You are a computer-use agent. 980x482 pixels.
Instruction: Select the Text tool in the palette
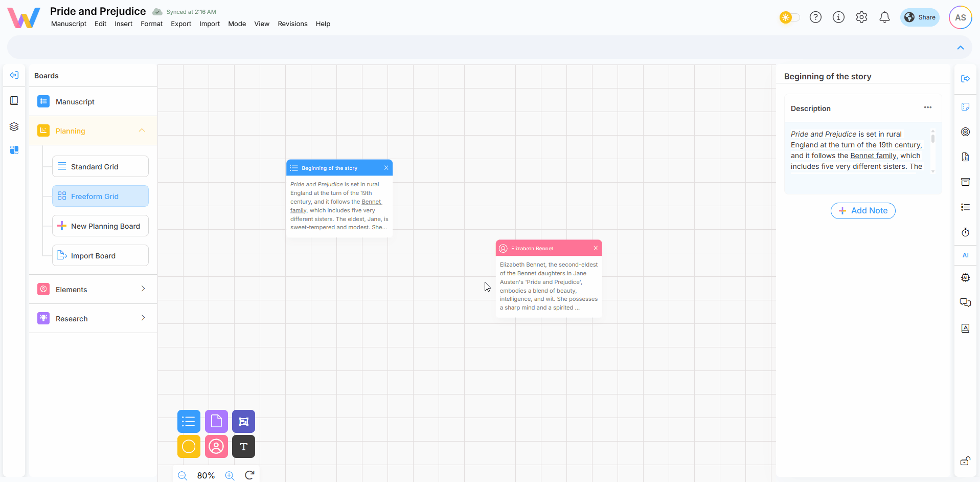[243, 447]
